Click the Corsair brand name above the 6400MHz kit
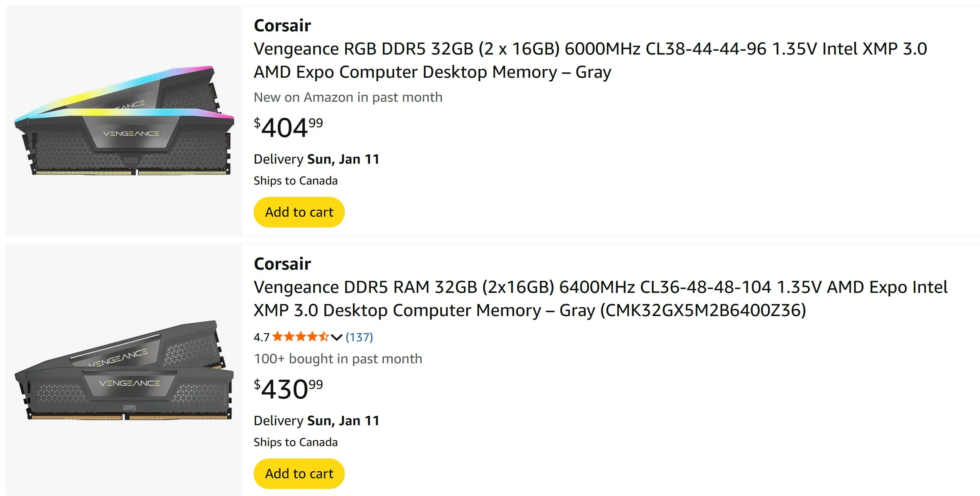 tap(282, 264)
